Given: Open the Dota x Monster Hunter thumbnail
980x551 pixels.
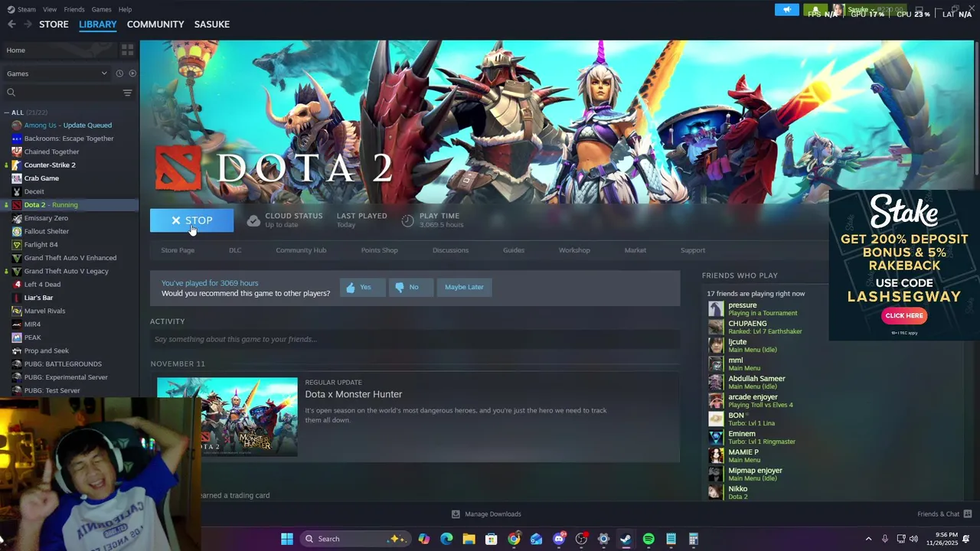Looking at the screenshot, I should pos(227,417).
